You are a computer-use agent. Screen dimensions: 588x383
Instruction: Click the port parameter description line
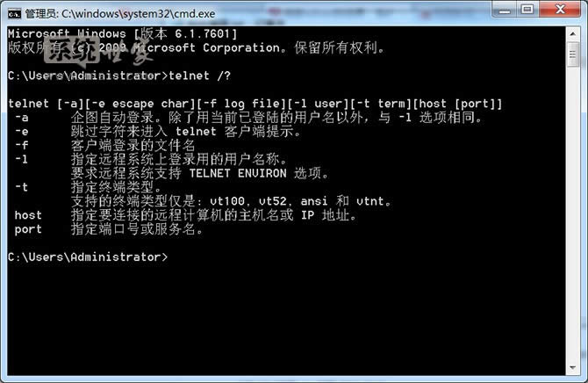pos(108,229)
